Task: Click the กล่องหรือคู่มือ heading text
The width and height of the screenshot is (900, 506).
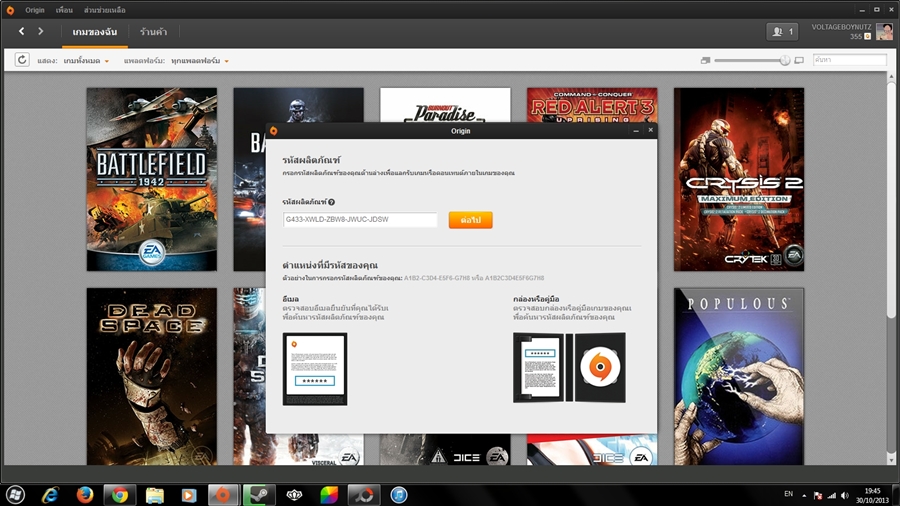Action: [536, 299]
